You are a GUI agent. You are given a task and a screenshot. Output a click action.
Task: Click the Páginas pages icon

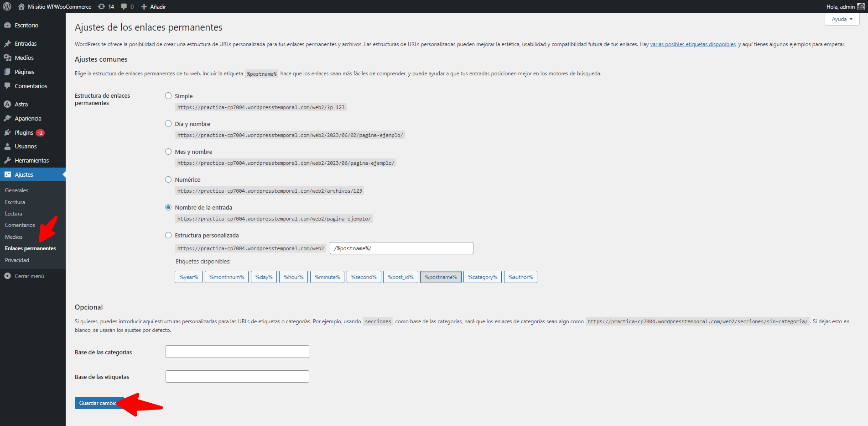7,72
